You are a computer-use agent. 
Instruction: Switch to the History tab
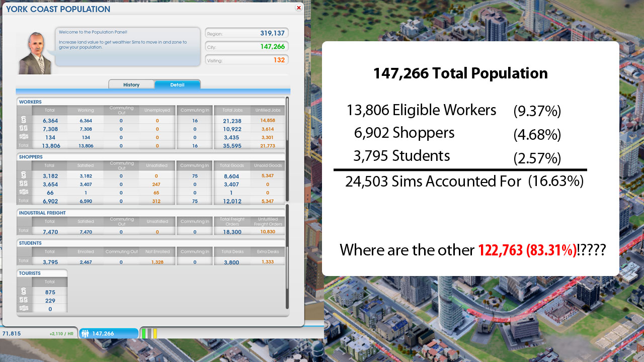click(x=131, y=84)
